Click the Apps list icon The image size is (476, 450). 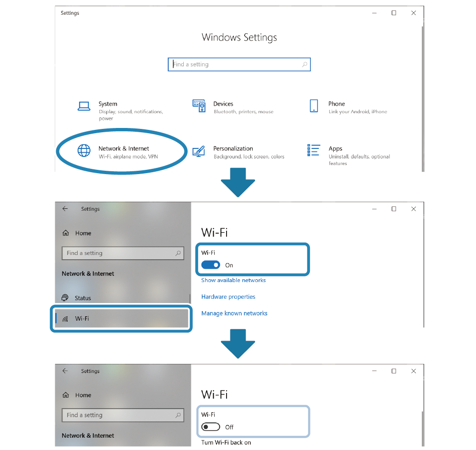[314, 150]
